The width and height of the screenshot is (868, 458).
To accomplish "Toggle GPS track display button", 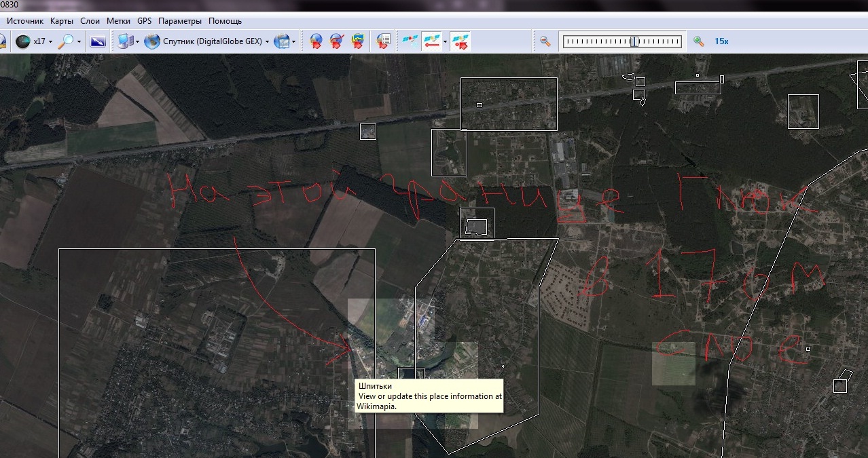I will [431, 41].
